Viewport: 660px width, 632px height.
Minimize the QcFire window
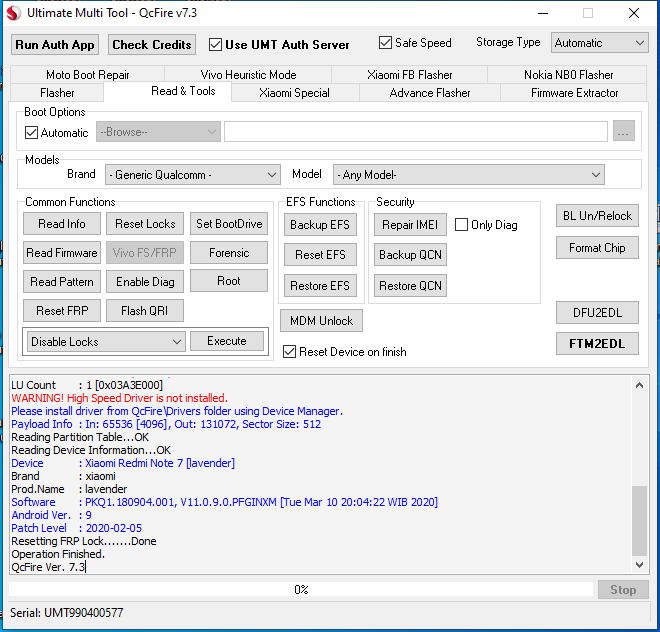coord(543,13)
